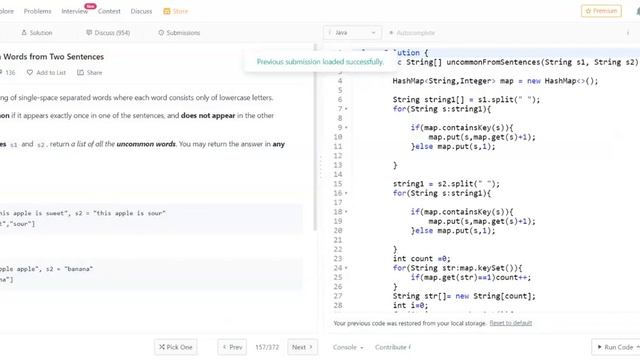Click the Premium star button
This screenshot has height=360, width=640.
[601, 11]
